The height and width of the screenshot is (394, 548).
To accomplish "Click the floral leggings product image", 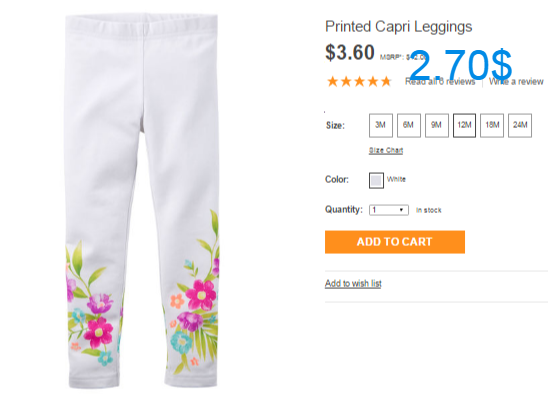I will point(142,201).
